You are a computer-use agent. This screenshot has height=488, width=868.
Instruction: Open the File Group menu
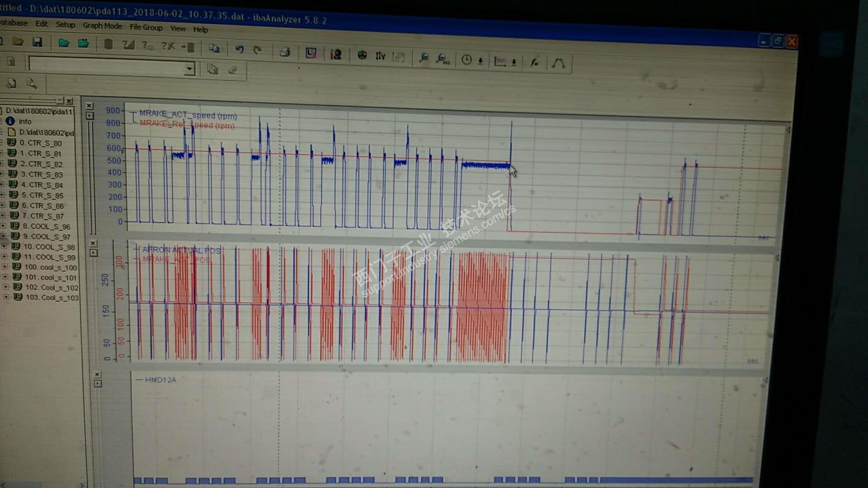coord(146,27)
